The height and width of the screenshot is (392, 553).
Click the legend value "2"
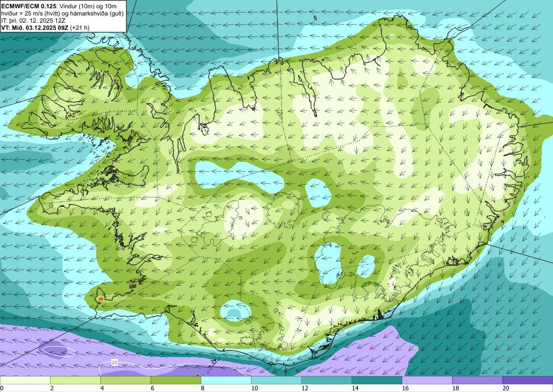click(52, 389)
